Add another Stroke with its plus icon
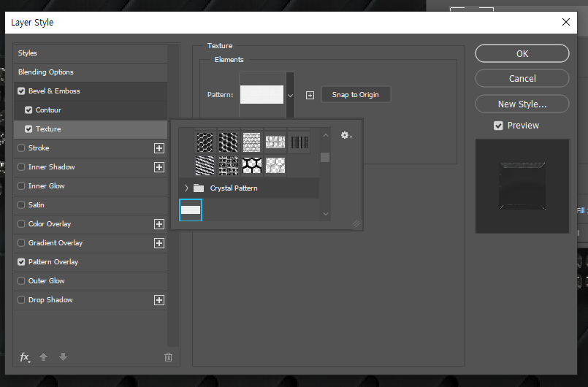The width and height of the screenshot is (588, 387). (x=159, y=148)
